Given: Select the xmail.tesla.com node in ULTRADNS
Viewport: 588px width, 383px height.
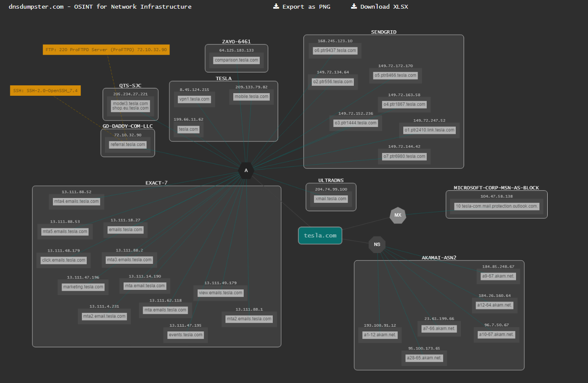Looking at the screenshot, I should click(331, 199).
